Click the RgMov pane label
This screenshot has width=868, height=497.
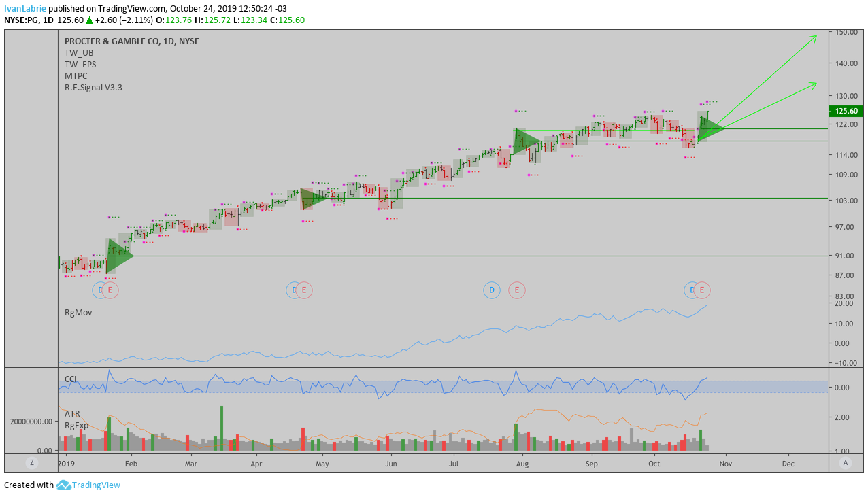(78, 312)
